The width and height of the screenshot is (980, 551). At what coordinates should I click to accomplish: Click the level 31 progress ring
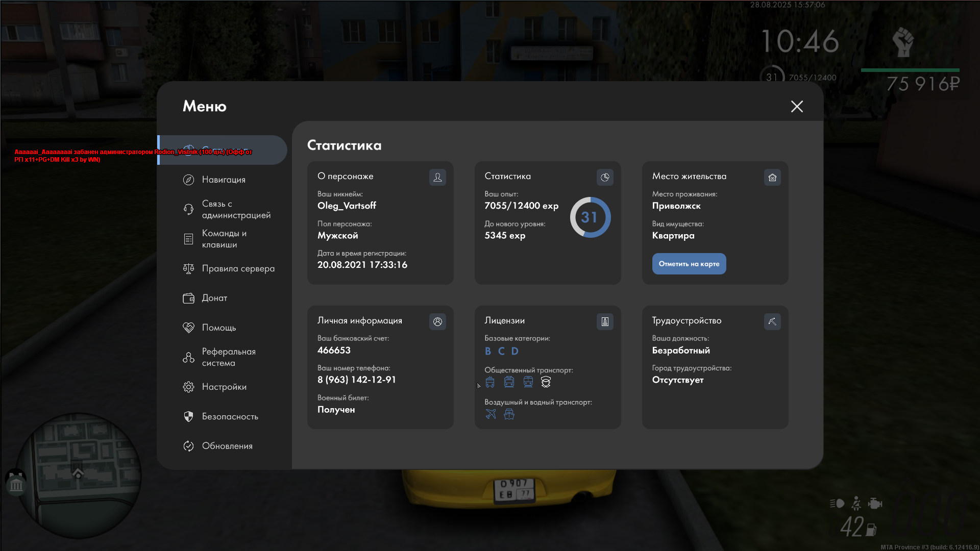point(590,218)
